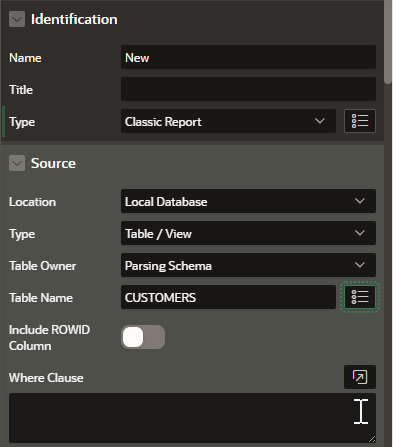Open table list icon beside CUSTOMERS field
The image size is (393, 447).
coord(360,297)
